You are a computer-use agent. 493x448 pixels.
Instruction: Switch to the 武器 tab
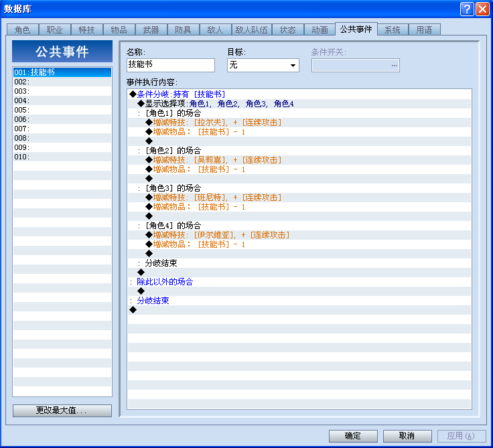click(151, 30)
